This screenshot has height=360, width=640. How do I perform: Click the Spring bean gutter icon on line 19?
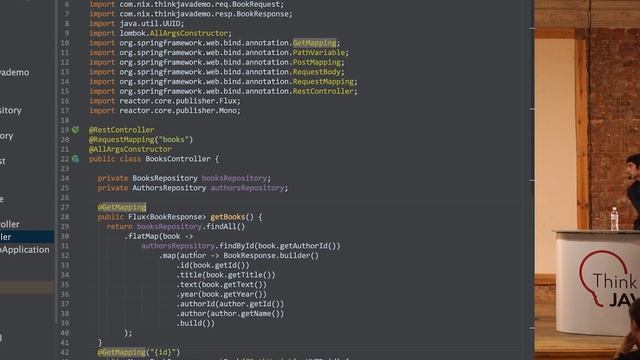(x=76, y=130)
